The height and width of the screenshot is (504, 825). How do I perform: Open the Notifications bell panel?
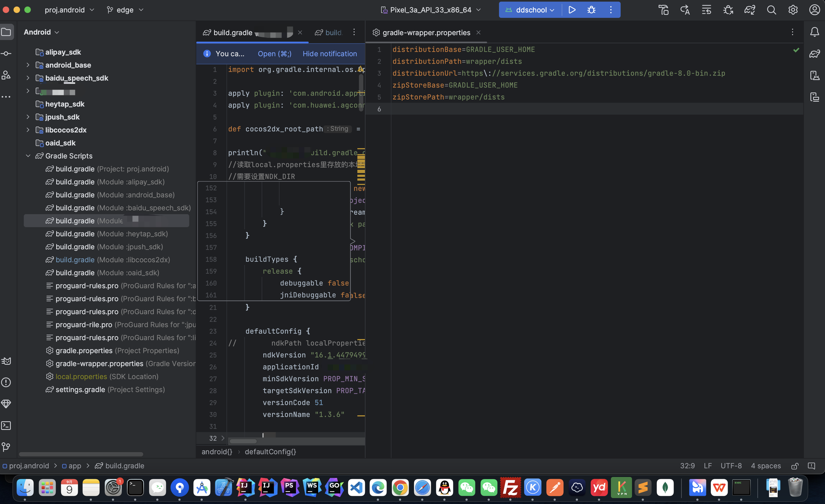pyautogui.click(x=814, y=32)
